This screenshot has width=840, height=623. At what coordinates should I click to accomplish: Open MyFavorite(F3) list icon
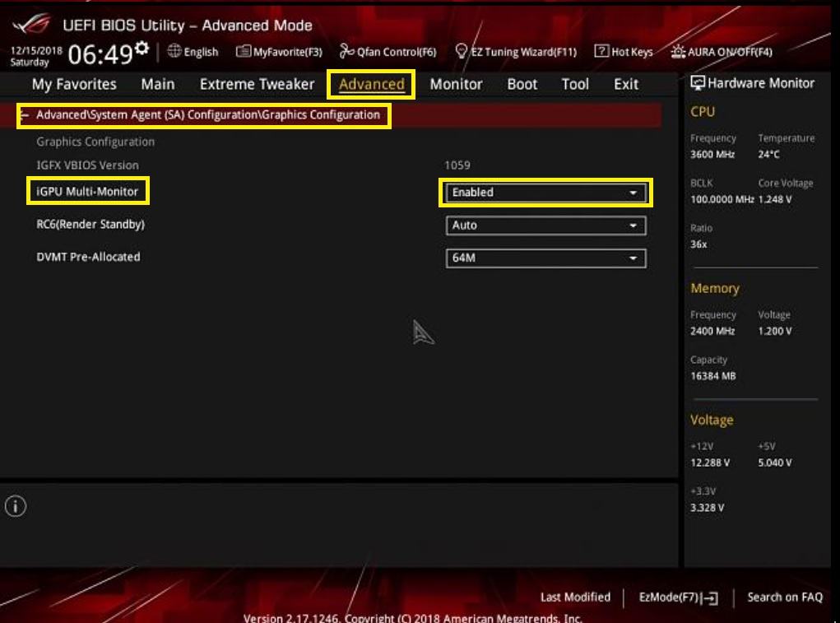[x=244, y=51]
